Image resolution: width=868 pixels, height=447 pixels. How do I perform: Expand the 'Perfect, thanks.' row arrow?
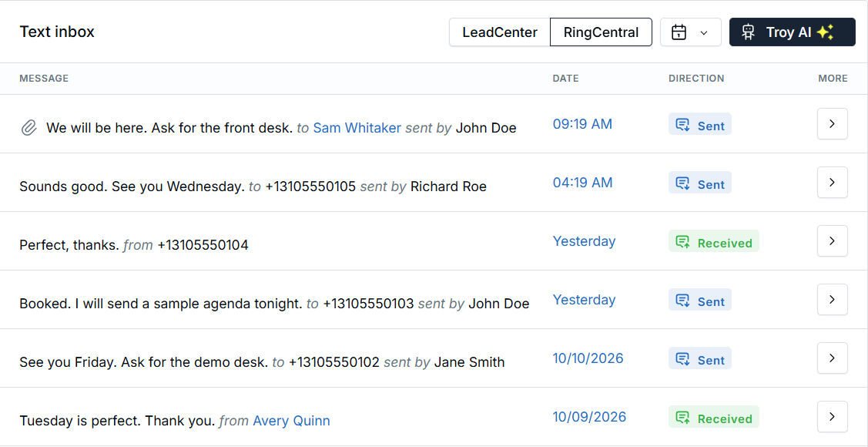(832, 241)
